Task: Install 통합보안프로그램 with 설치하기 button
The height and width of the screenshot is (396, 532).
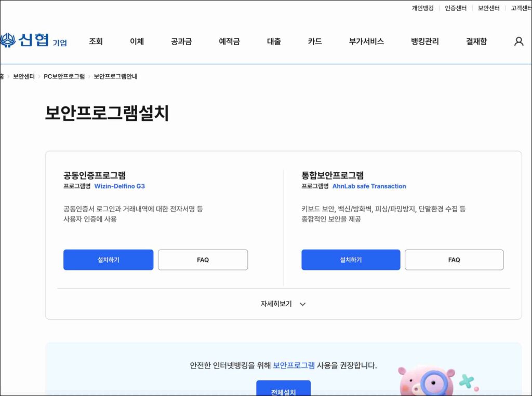Action: tap(351, 260)
